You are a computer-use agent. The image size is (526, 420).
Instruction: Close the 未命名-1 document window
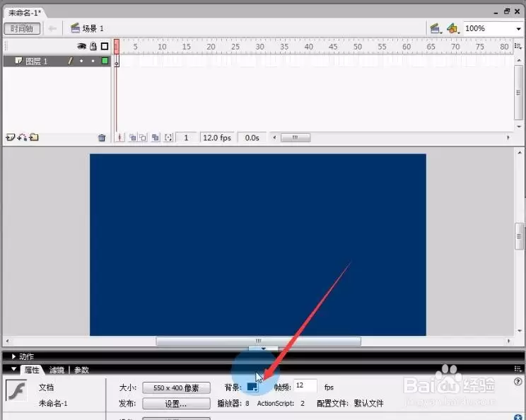pos(518,11)
